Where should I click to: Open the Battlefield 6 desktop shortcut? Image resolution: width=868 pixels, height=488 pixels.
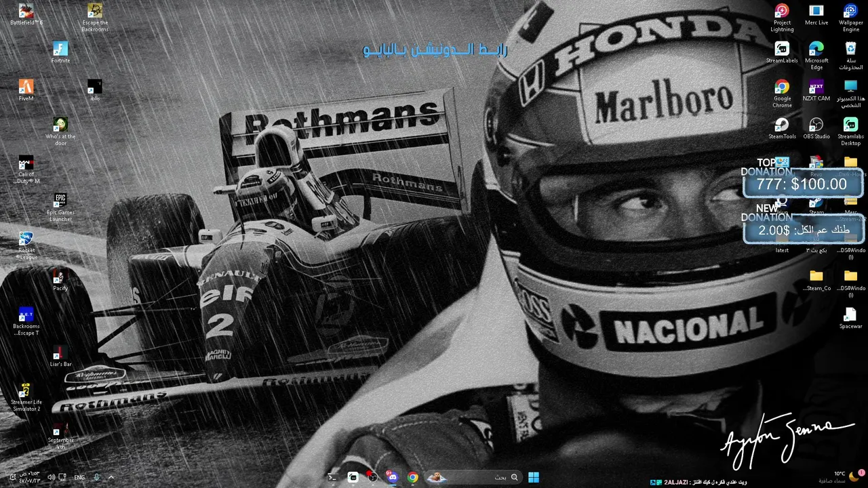[26, 14]
